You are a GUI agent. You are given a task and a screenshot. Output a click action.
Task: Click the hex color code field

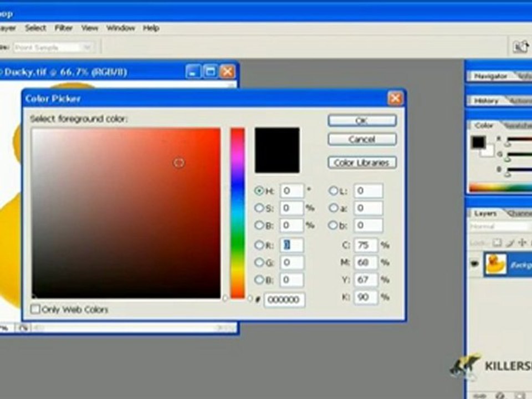pos(284,300)
